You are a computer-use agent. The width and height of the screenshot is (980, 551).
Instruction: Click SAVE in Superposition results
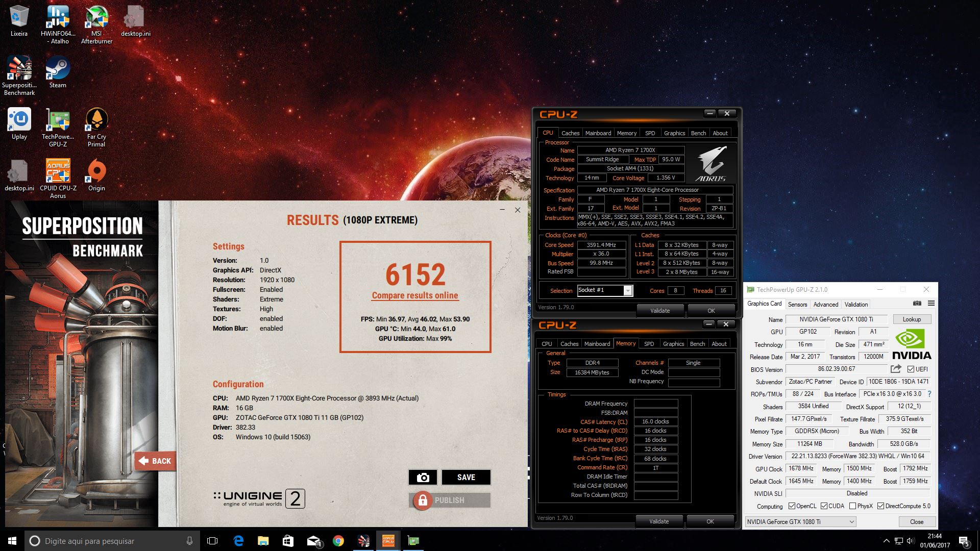pos(466,478)
